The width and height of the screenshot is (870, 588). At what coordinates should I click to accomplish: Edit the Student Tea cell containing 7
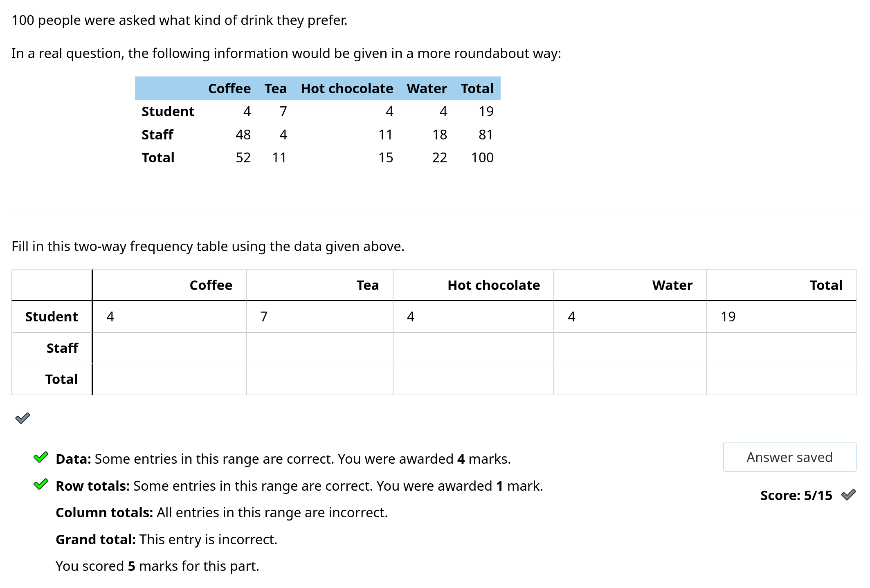(319, 316)
